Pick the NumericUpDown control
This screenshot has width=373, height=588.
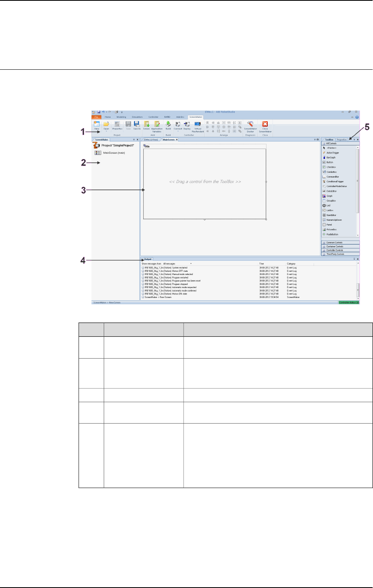pyautogui.click(x=333, y=220)
